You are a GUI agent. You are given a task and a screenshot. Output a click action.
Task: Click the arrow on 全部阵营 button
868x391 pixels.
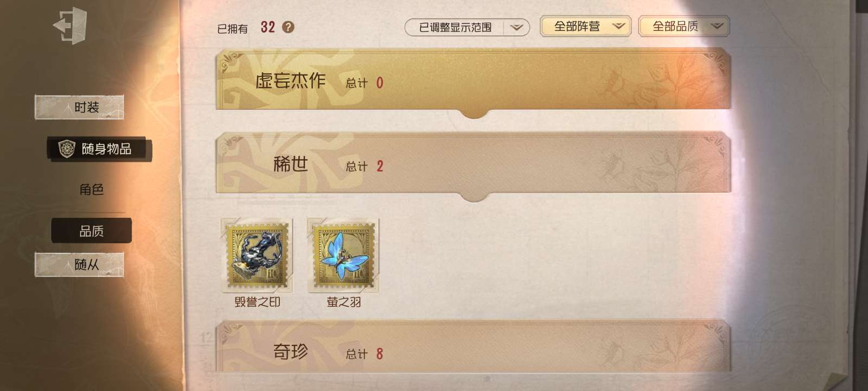[618, 26]
